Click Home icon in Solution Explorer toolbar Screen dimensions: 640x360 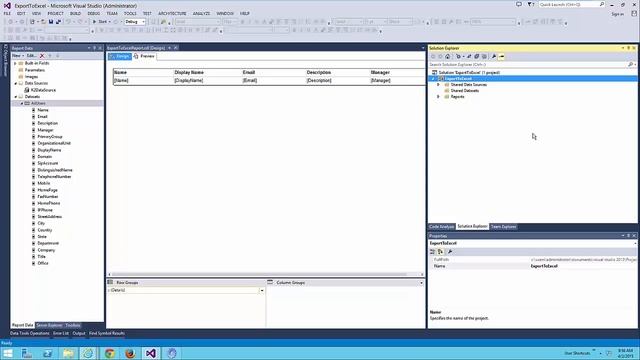[x=448, y=56]
